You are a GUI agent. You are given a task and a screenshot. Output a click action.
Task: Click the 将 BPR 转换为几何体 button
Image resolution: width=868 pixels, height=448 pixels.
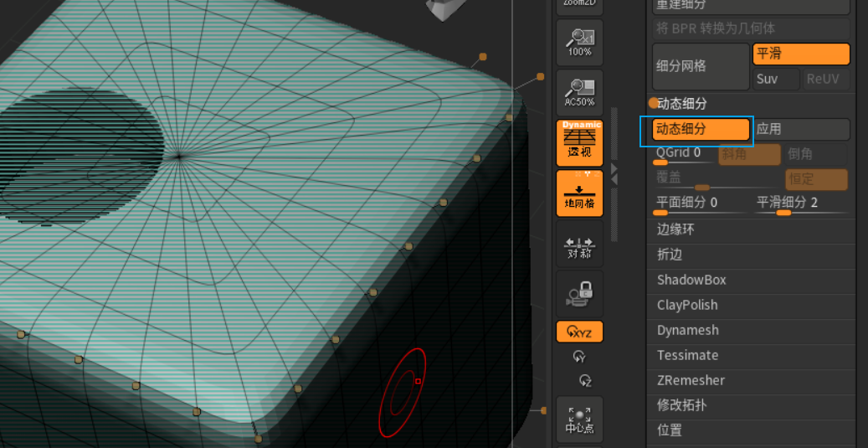[751, 28]
